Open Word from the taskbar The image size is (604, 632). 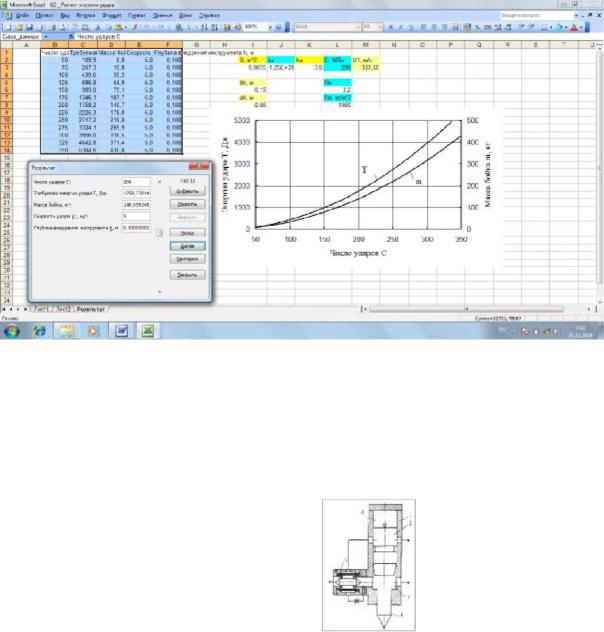pyautogui.click(x=121, y=331)
